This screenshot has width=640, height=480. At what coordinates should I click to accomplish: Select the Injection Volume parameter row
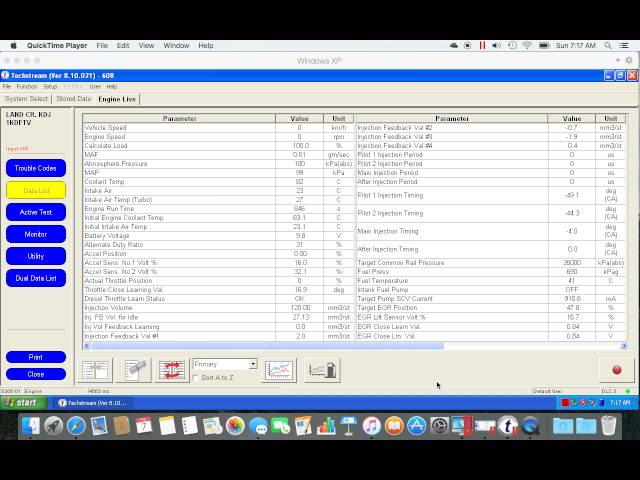point(218,308)
